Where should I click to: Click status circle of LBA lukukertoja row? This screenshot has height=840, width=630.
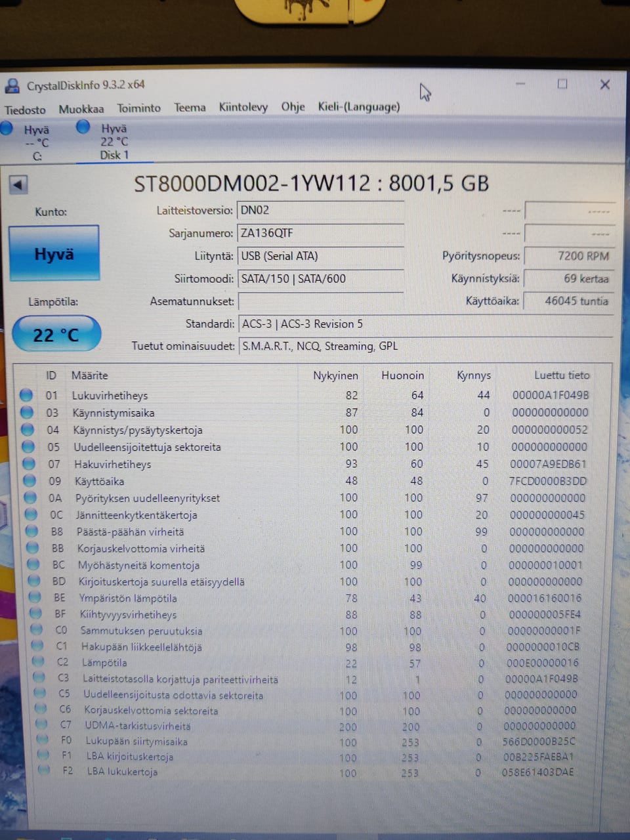(x=44, y=770)
